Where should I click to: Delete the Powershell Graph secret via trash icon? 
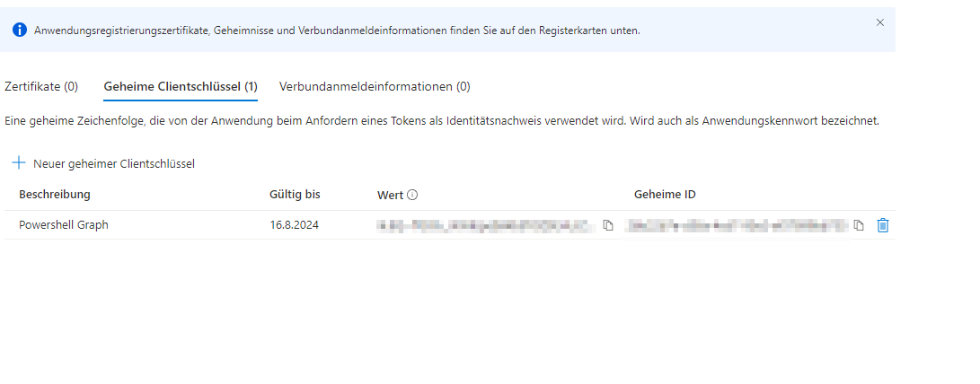click(882, 225)
